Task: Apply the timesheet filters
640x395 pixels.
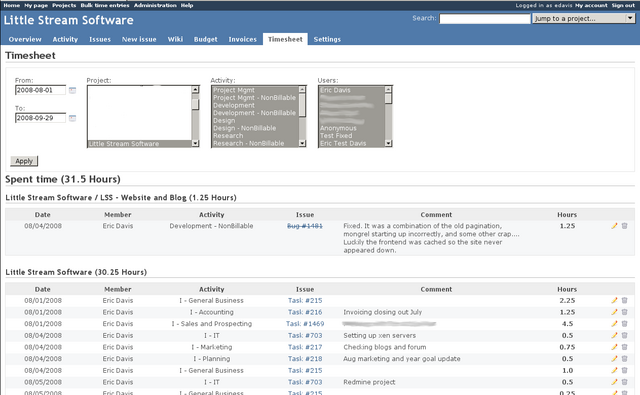Action: [24, 161]
